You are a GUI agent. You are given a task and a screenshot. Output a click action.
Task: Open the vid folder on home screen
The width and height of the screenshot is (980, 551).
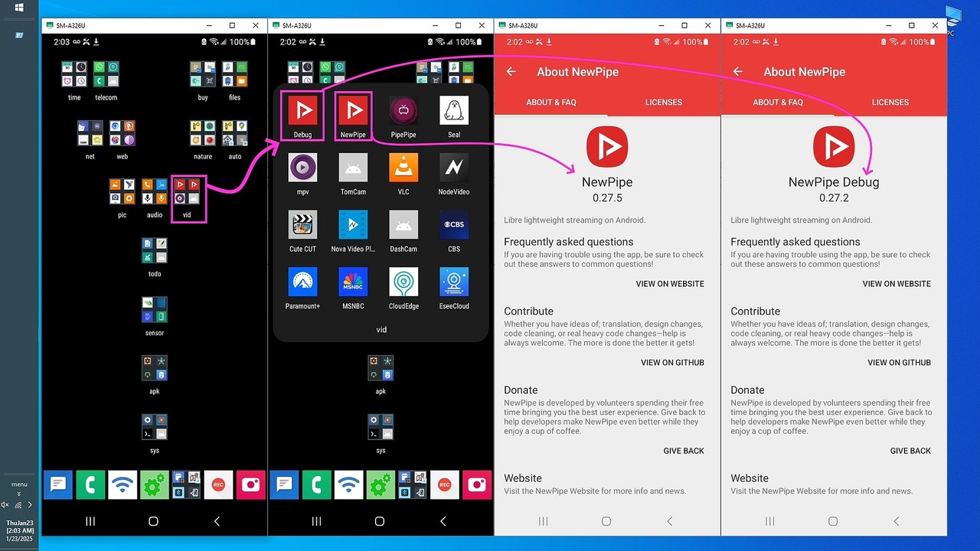[x=187, y=191]
